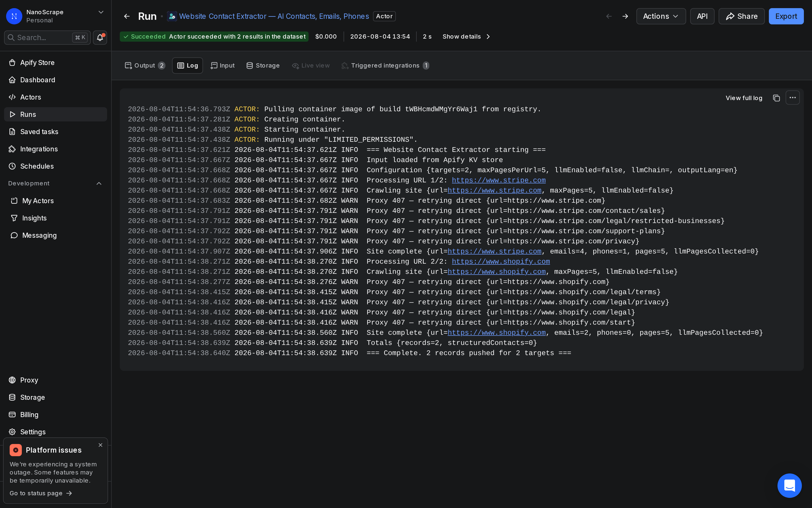Click the NanoScrape avatar icon
This screenshot has width=812, height=508.
tap(14, 16)
